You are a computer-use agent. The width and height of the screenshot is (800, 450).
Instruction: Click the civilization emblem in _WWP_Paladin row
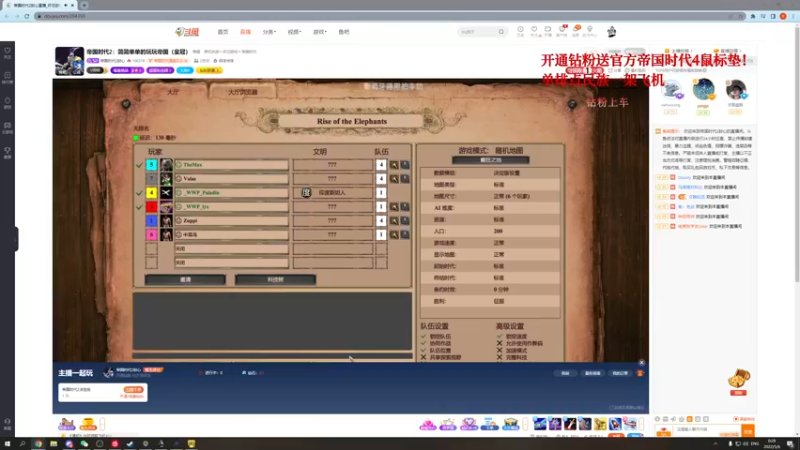point(306,193)
